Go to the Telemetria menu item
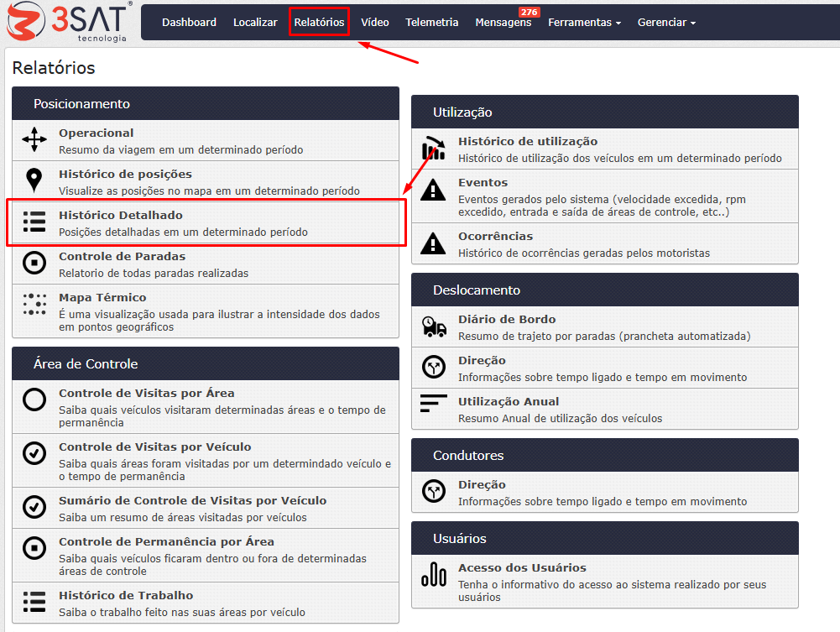The width and height of the screenshot is (840, 632). [x=431, y=23]
